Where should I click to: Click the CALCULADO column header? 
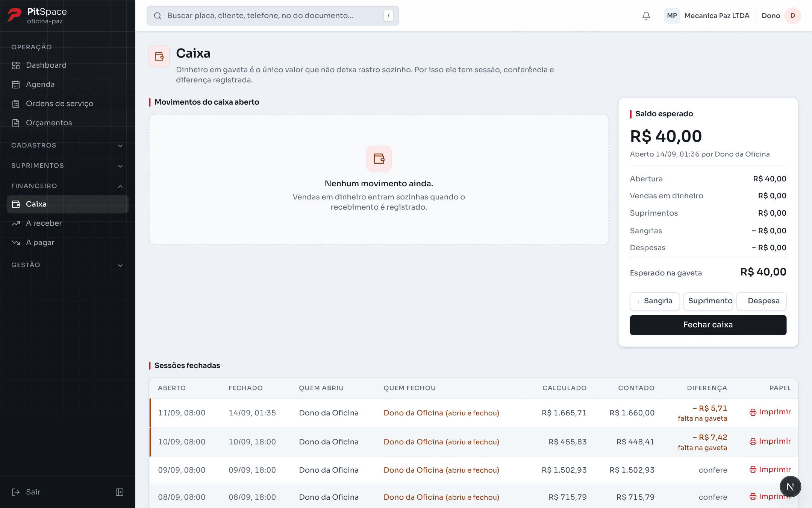point(564,388)
